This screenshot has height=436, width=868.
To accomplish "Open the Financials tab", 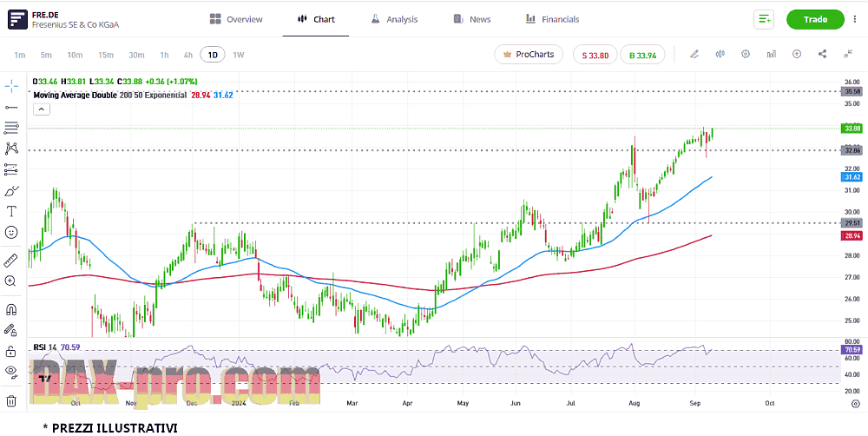I will pyautogui.click(x=552, y=19).
